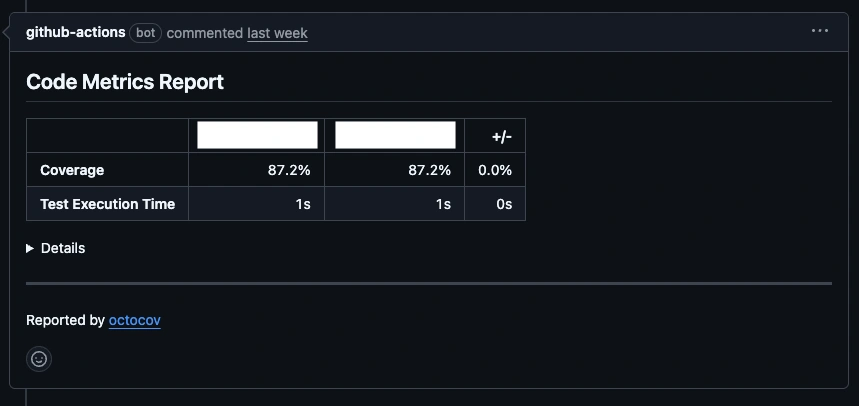Click the second redacted column header
Image resolution: width=859 pixels, height=406 pixels.
[395, 135]
